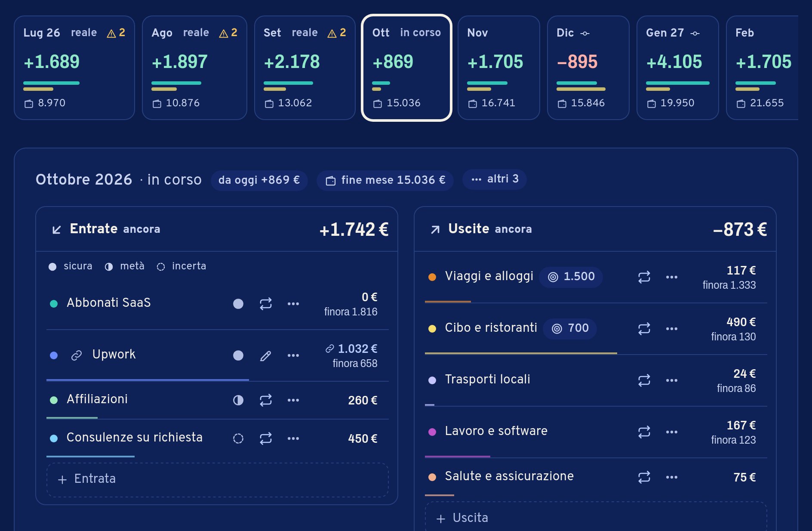The image size is (812, 531).
Task: Open the Set month card
Action: tap(305, 68)
